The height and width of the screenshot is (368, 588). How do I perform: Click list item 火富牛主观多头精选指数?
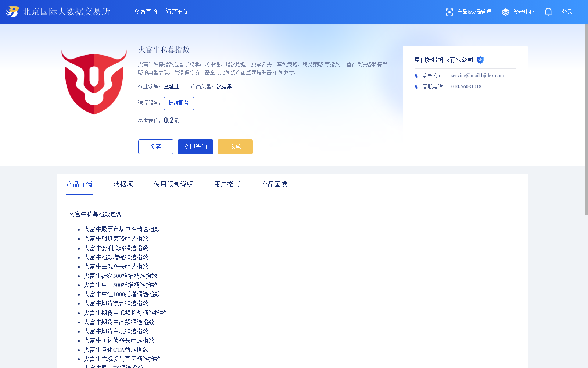[x=116, y=266]
